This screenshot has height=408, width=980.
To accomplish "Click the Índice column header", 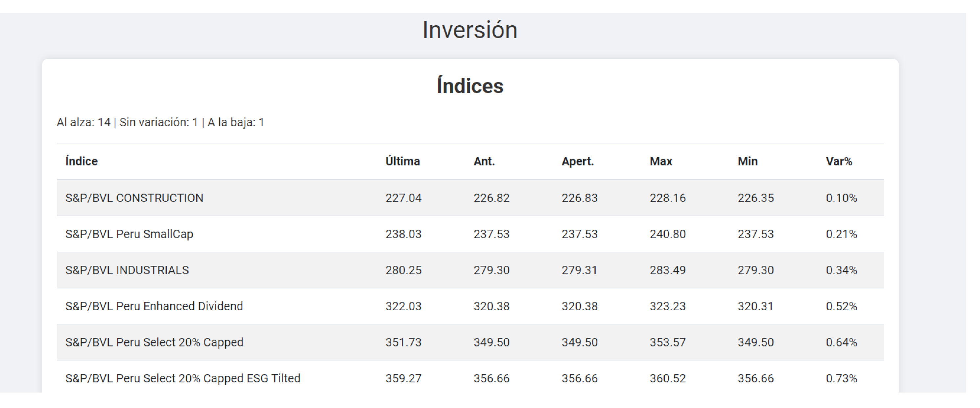I will (82, 161).
